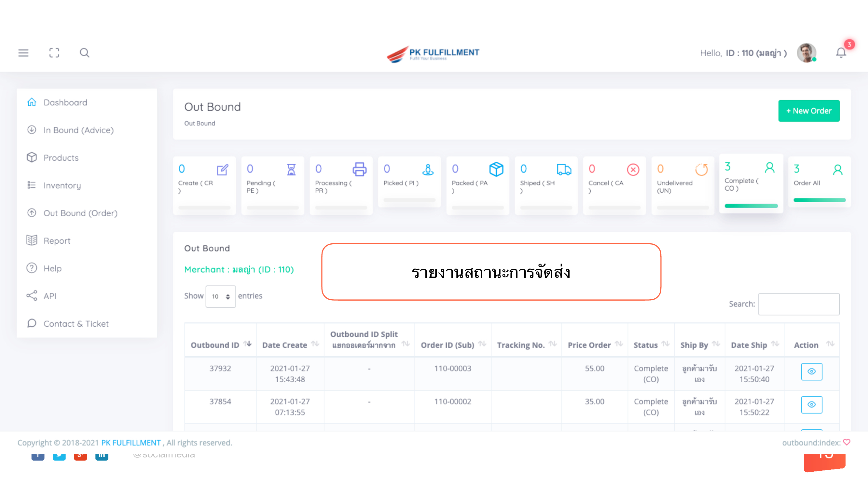Click the Shipped (SH) truck icon
The width and height of the screenshot is (868, 488).
(564, 169)
